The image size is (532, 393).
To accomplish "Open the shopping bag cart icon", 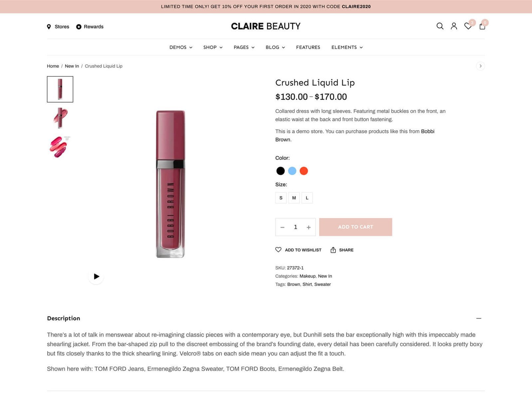I will click(482, 27).
